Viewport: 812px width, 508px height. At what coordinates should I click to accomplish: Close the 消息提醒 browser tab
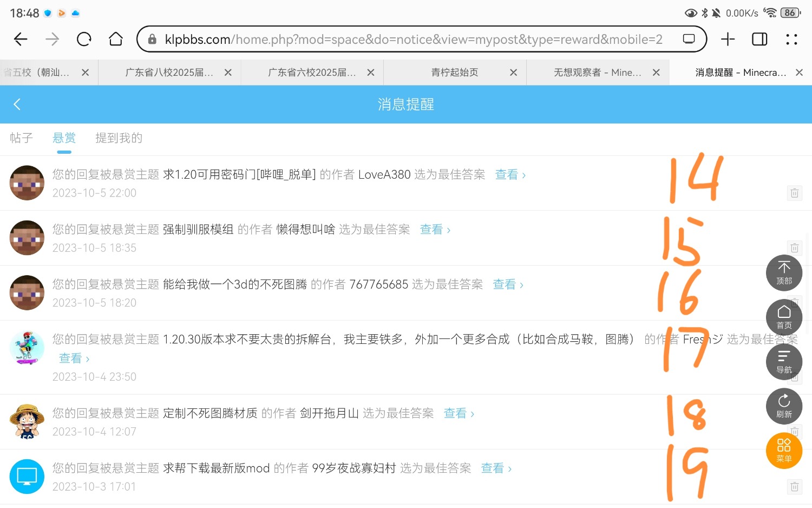click(x=799, y=73)
